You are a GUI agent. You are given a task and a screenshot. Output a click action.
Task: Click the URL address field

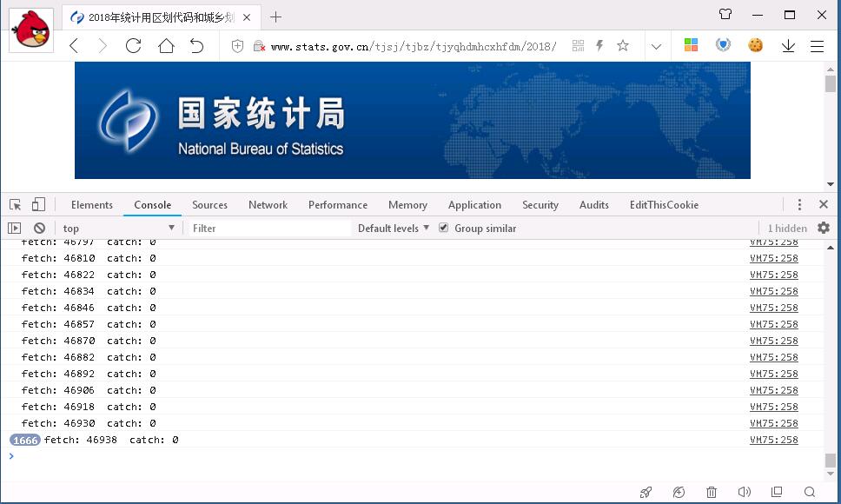(413, 47)
